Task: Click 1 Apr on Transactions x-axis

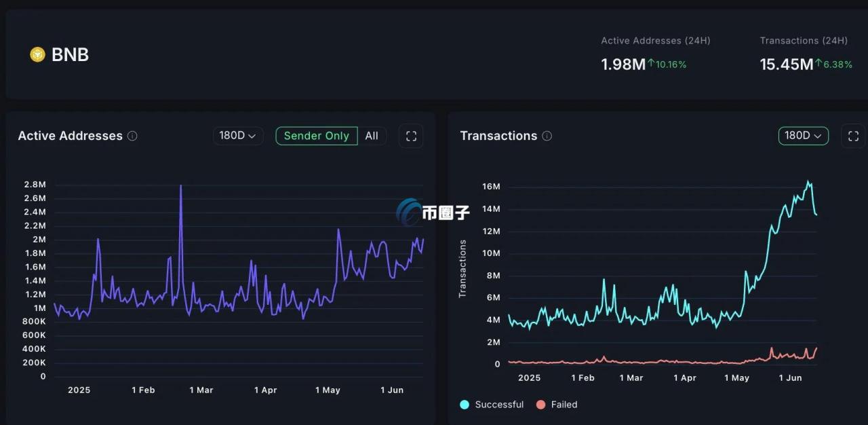Action: click(685, 378)
